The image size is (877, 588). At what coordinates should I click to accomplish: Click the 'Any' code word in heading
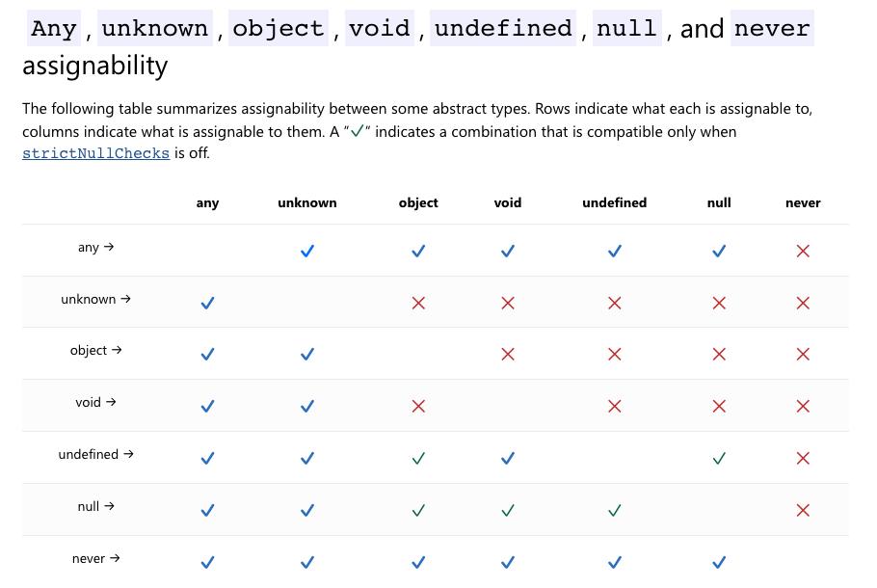tap(54, 28)
